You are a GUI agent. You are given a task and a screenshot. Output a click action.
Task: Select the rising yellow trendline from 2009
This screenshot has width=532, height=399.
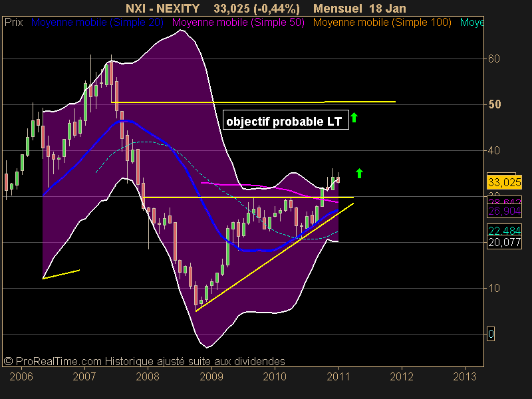coord(275,257)
